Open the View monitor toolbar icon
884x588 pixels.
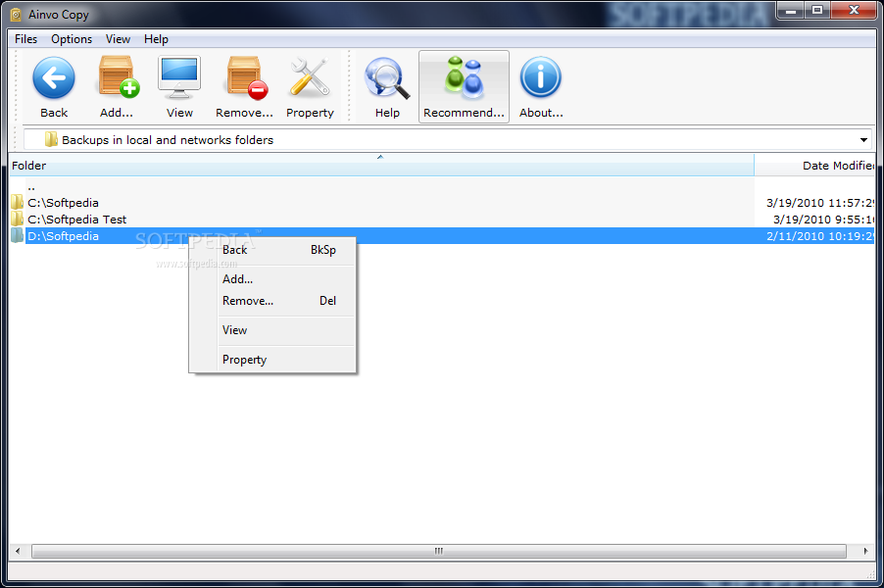(179, 77)
